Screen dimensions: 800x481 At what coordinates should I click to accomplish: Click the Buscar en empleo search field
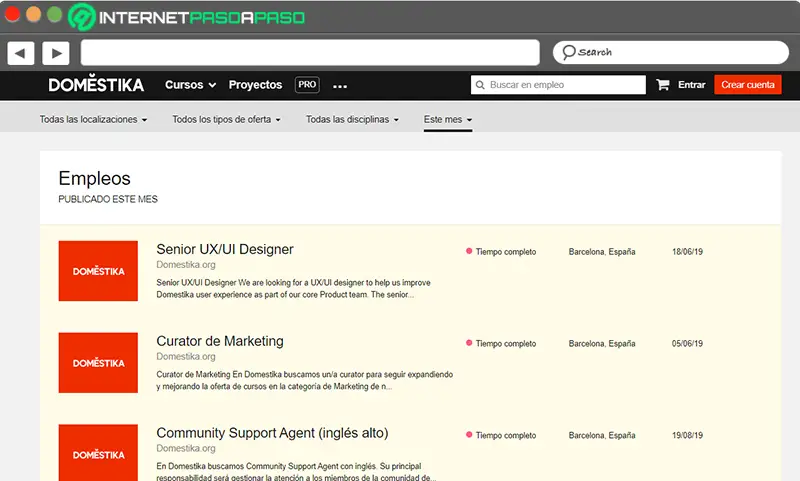pos(565,85)
